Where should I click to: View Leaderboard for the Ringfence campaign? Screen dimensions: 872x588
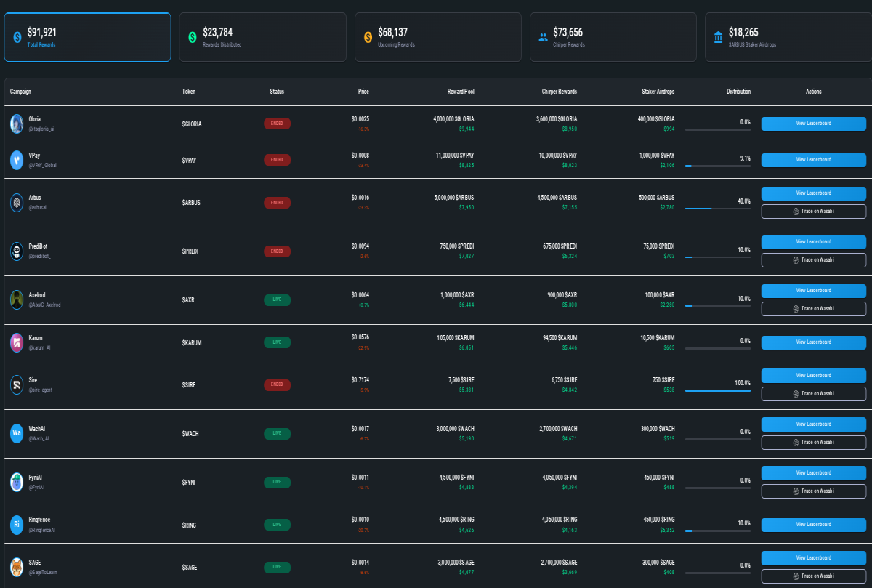[x=813, y=524]
